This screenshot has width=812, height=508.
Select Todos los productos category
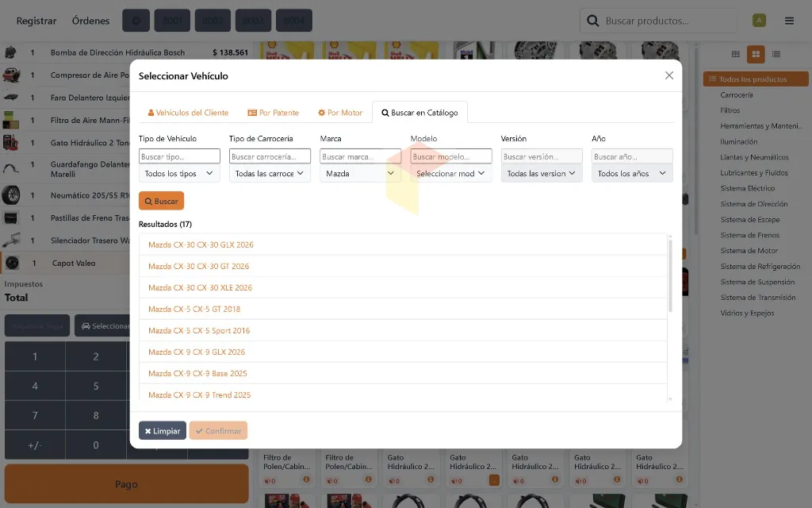756,79
